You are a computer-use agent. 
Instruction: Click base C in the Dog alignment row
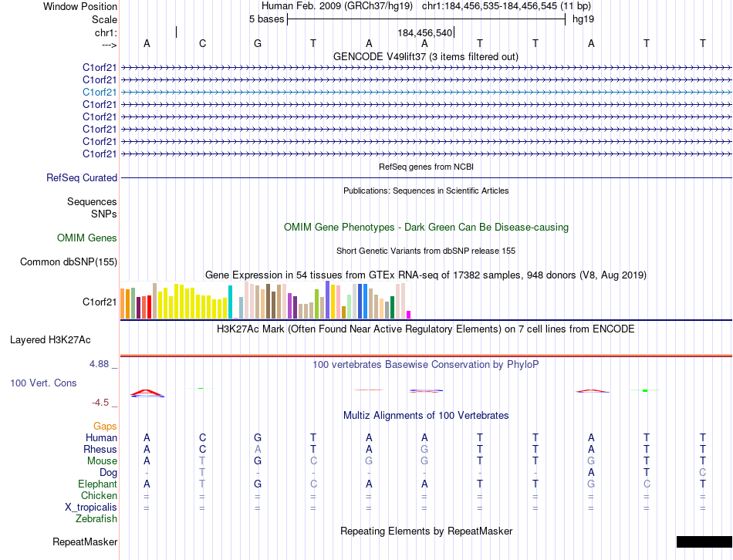click(x=702, y=473)
